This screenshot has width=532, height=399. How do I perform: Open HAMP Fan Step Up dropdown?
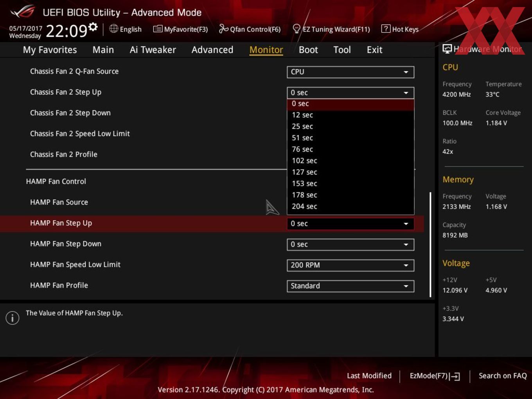[x=350, y=224]
